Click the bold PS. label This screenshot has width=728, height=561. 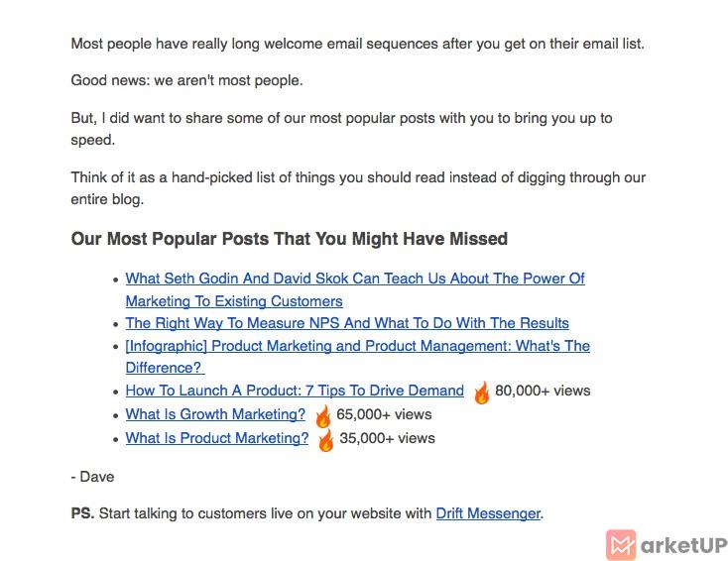click(82, 513)
